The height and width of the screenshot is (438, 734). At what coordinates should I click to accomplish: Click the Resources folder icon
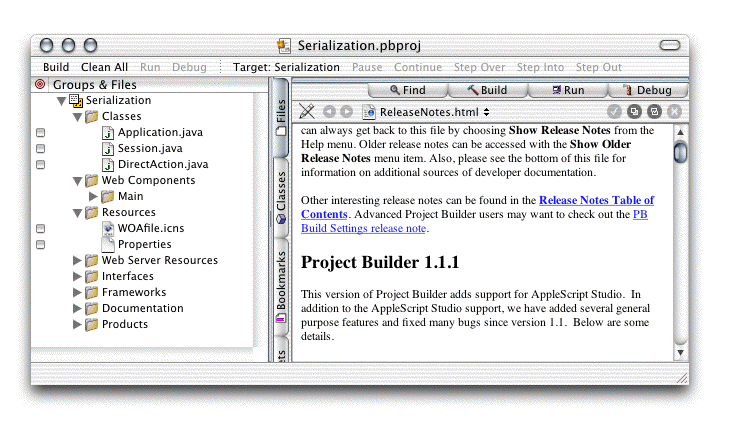click(x=92, y=212)
